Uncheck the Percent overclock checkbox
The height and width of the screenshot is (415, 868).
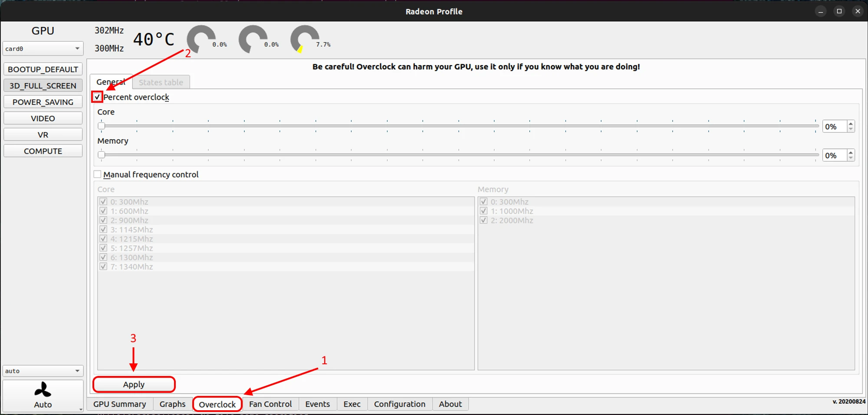pyautogui.click(x=97, y=97)
